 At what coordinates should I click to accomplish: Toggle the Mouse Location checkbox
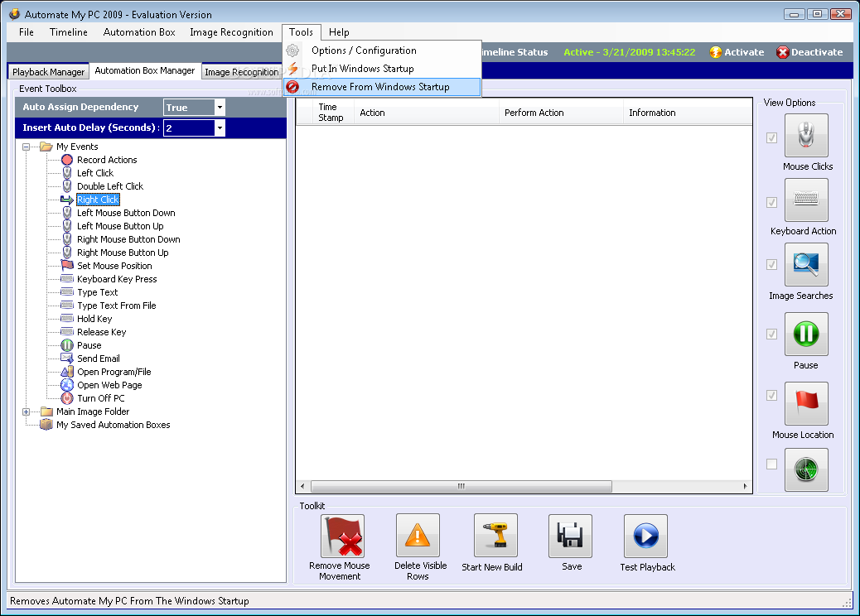pos(771,395)
